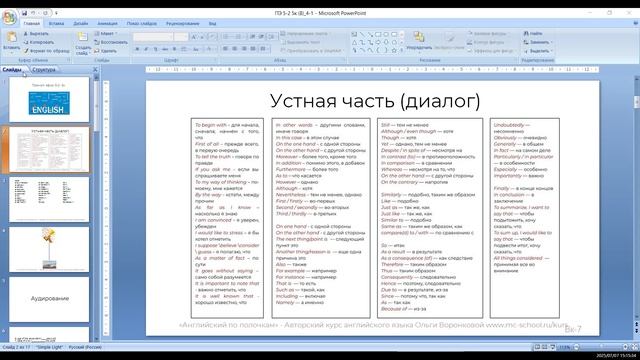
Task: Click Найти in the editing group
Action: pos(533,33)
